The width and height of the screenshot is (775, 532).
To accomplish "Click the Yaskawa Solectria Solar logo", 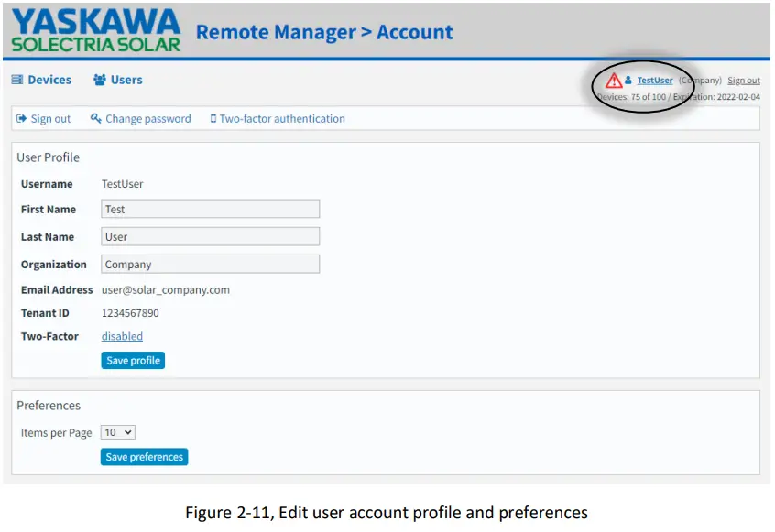I will point(96,30).
